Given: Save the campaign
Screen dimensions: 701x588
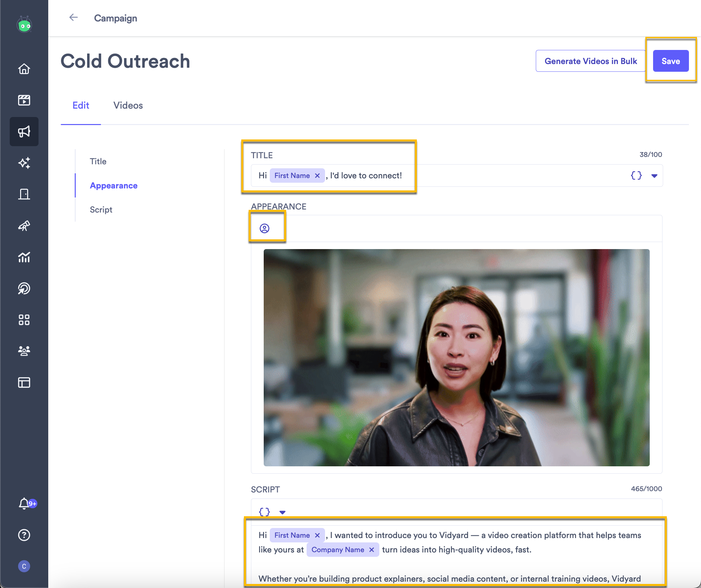Looking at the screenshot, I should pyautogui.click(x=671, y=61).
